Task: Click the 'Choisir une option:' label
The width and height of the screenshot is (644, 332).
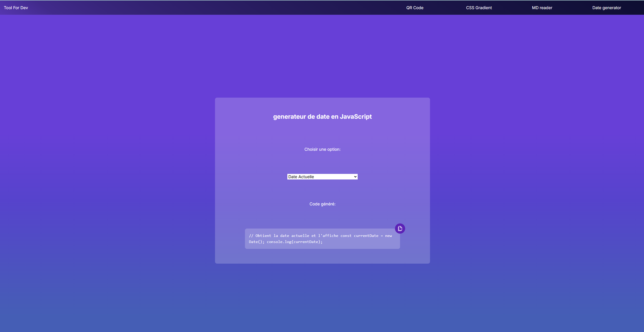Action: (x=322, y=149)
